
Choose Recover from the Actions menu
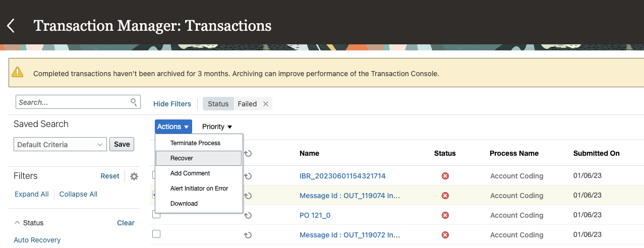(182, 158)
